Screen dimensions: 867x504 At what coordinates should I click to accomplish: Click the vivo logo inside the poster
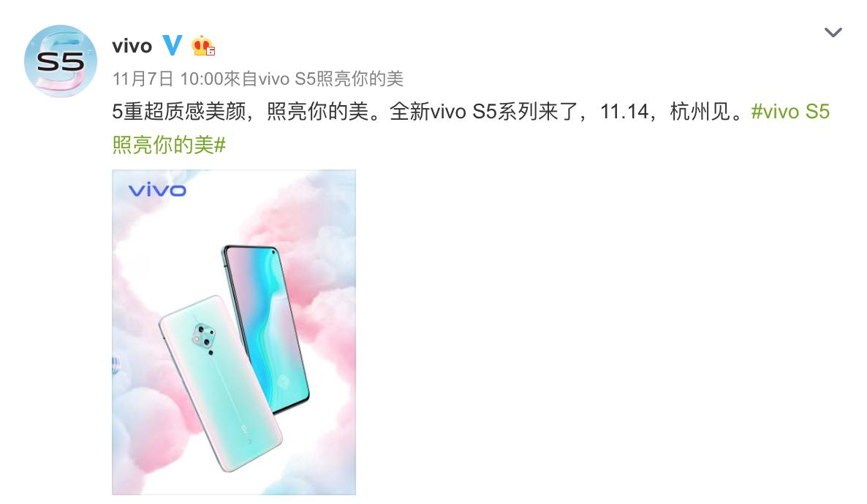pyautogui.click(x=157, y=191)
